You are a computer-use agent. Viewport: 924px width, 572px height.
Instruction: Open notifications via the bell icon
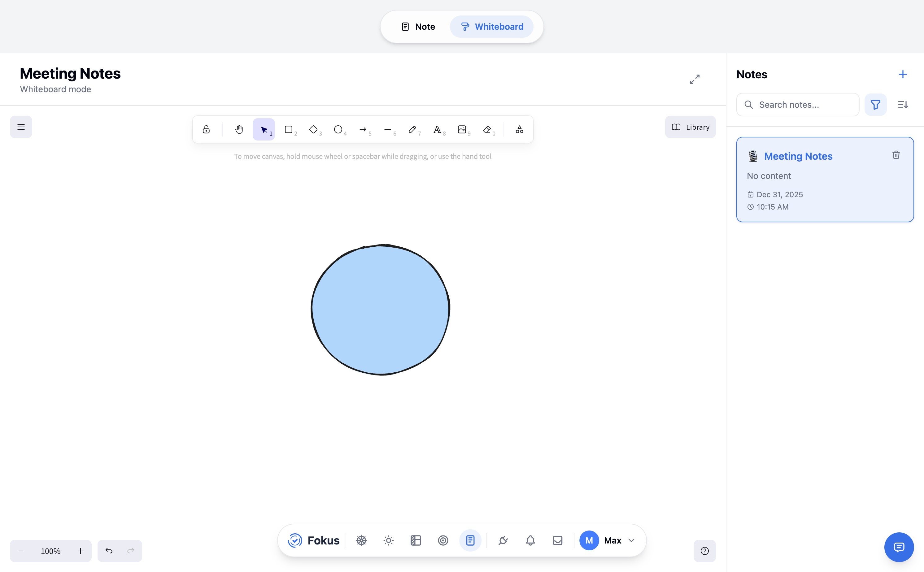point(530,540)
